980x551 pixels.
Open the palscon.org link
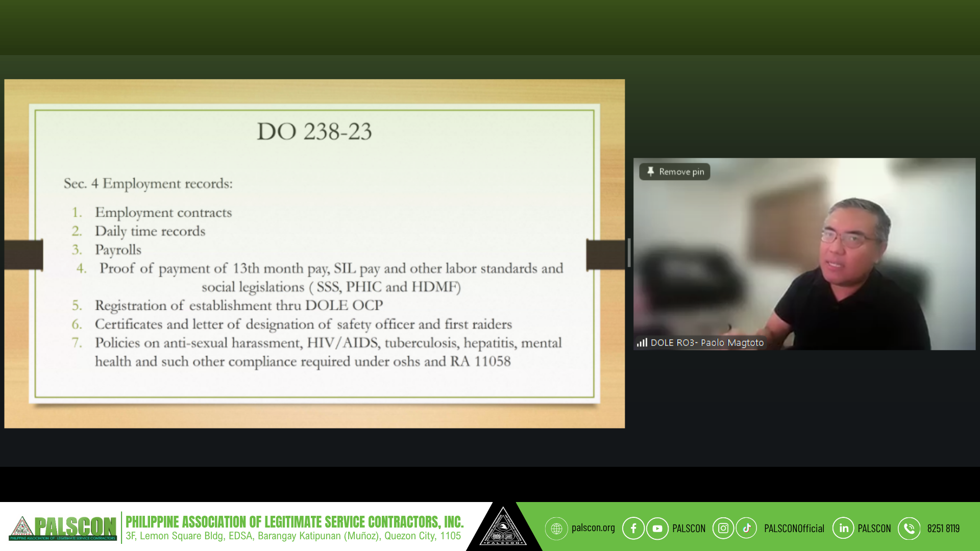point(593,528)
